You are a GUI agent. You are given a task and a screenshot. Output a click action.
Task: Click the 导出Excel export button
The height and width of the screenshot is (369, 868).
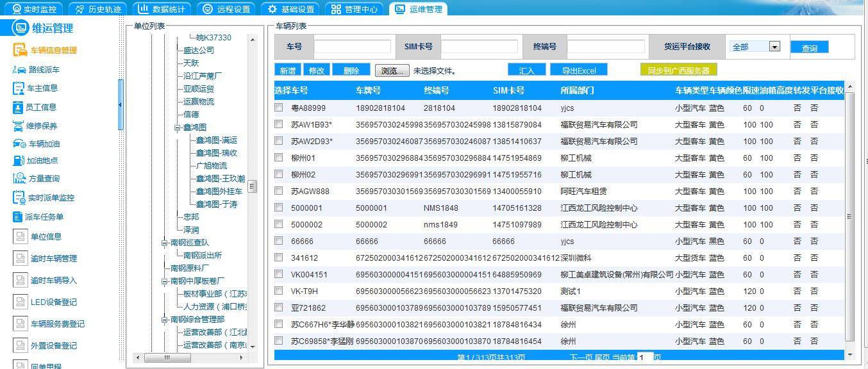(x=578, y=70)
